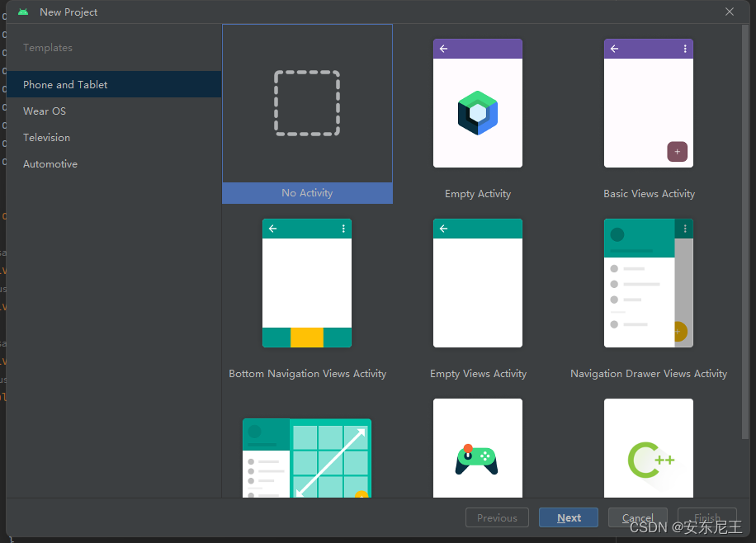Select the game controller activity template
756x543 pixels.
(x=477, y=448)
